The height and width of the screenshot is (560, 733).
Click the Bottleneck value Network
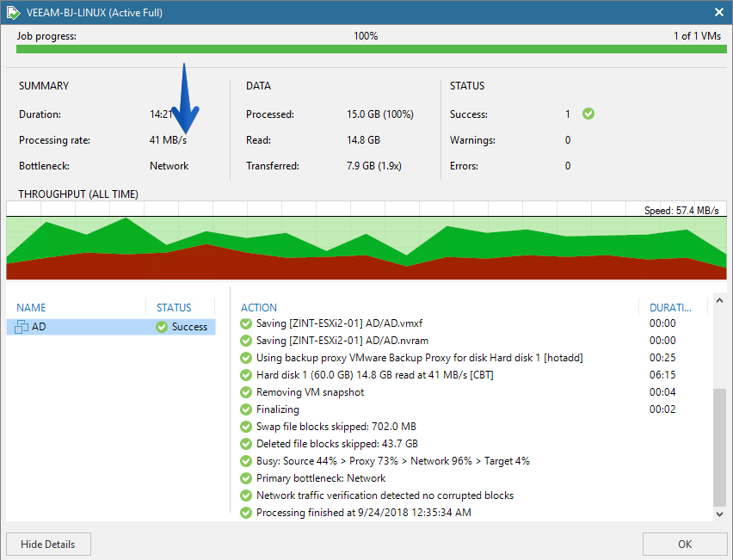tap(169, 166)
